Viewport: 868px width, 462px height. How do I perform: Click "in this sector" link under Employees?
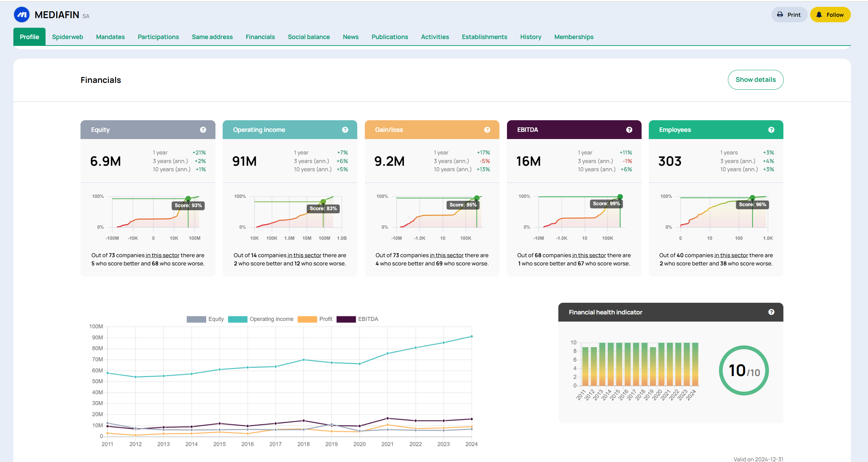731,255
